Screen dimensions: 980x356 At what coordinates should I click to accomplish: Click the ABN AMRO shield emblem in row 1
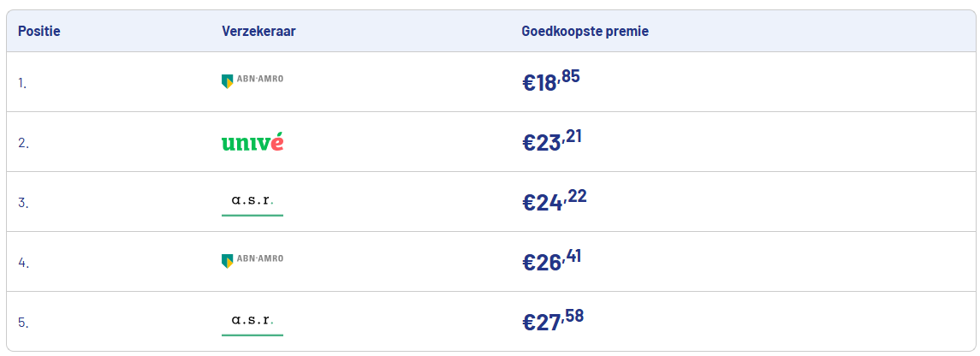[227, 80]
